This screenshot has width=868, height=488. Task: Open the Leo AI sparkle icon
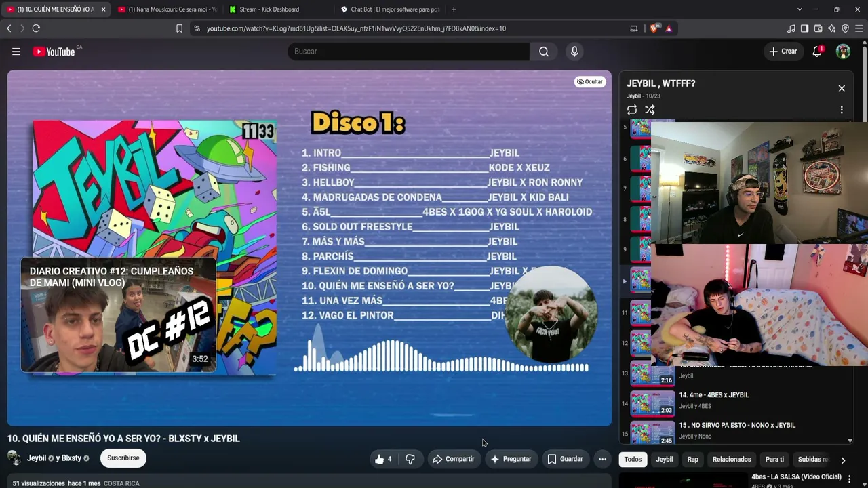point(831,28)
